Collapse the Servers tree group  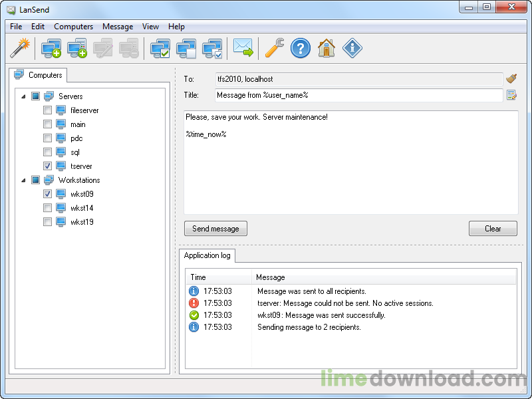23,96
